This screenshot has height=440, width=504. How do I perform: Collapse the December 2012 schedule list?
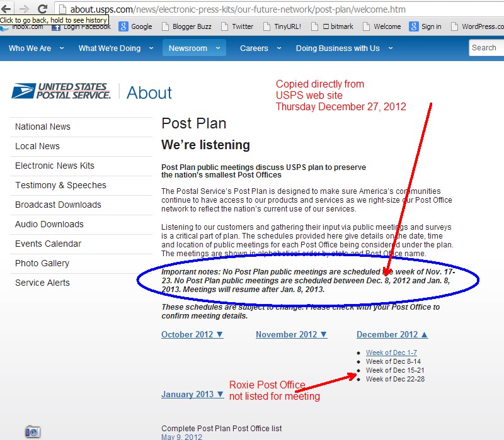click(392, 334)
